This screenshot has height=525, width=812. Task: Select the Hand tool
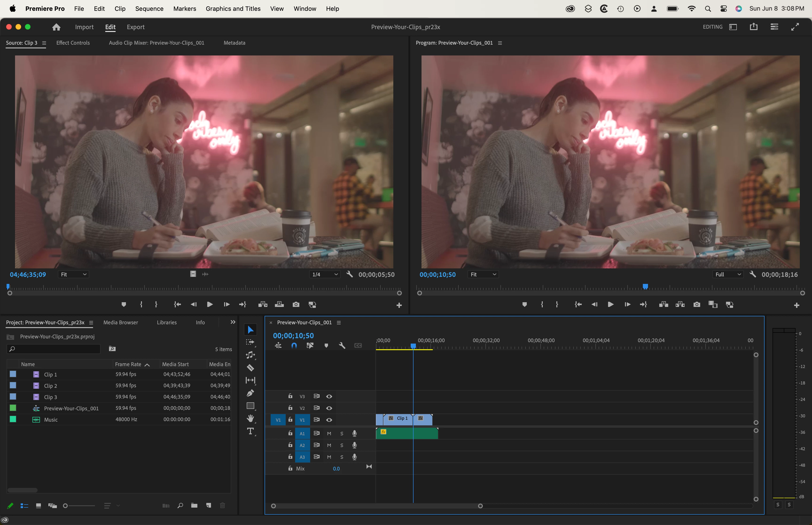pos(250,418)
